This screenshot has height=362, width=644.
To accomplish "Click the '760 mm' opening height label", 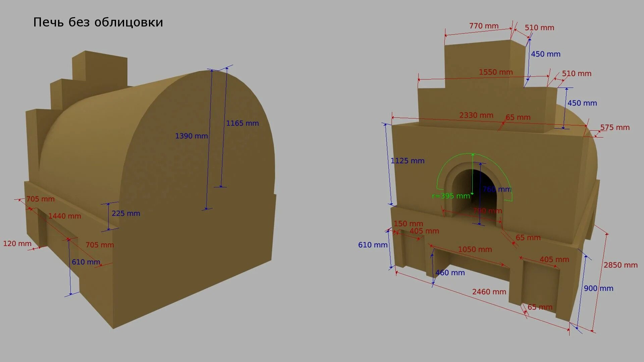I will (496, 189).
